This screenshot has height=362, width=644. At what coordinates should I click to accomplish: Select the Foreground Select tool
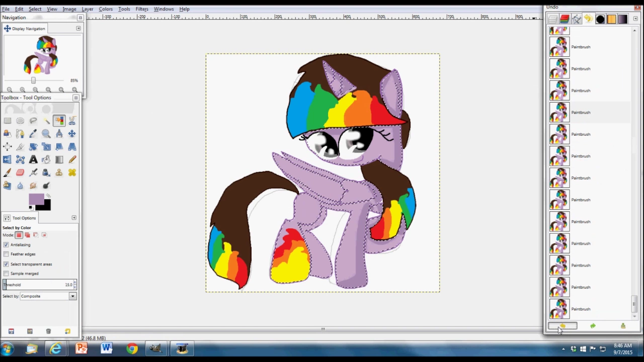8,134
